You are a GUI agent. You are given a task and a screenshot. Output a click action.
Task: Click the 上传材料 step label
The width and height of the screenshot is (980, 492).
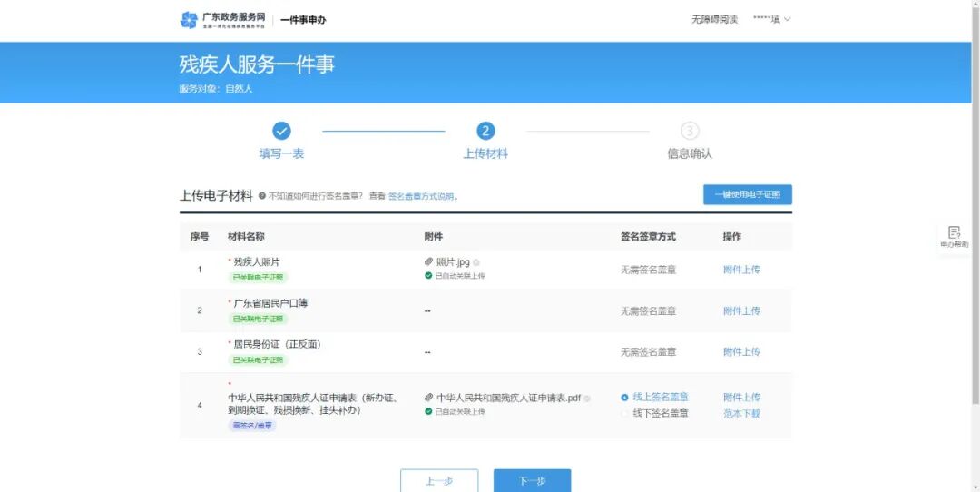coord(485,153)
